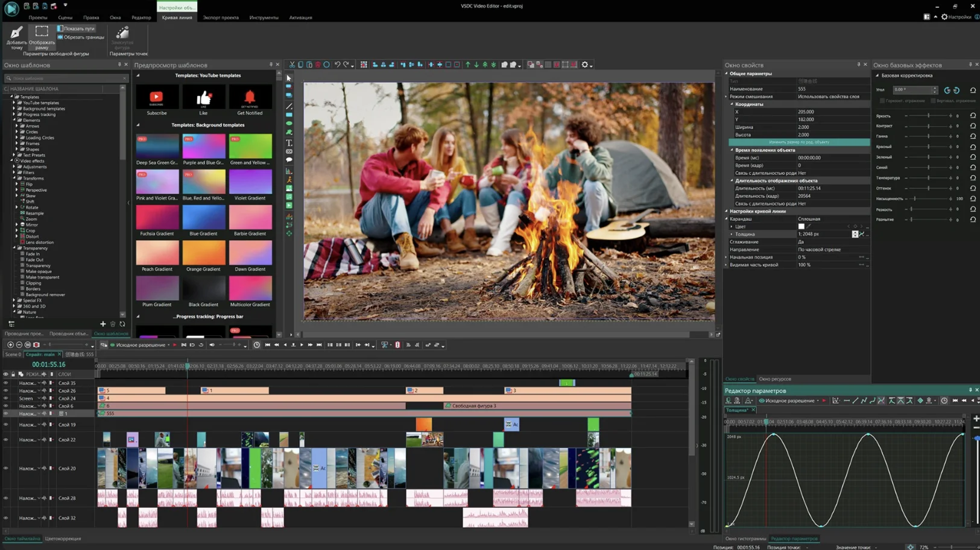Click the cut scissors icon in editor toolbar
Image resolution: width=980 pixels, height=550 pixels.
[292, 65]
